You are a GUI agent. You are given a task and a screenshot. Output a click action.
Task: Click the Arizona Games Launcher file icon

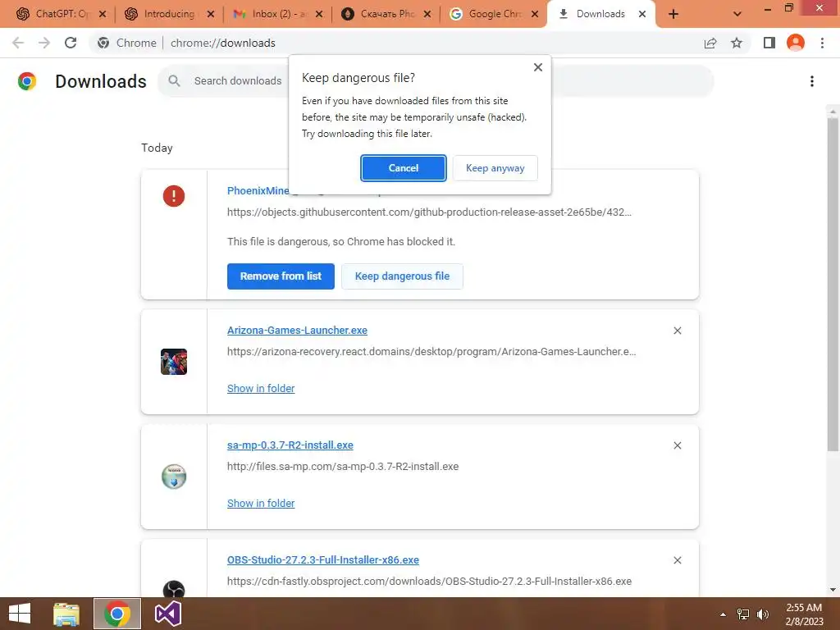(174, 362)
